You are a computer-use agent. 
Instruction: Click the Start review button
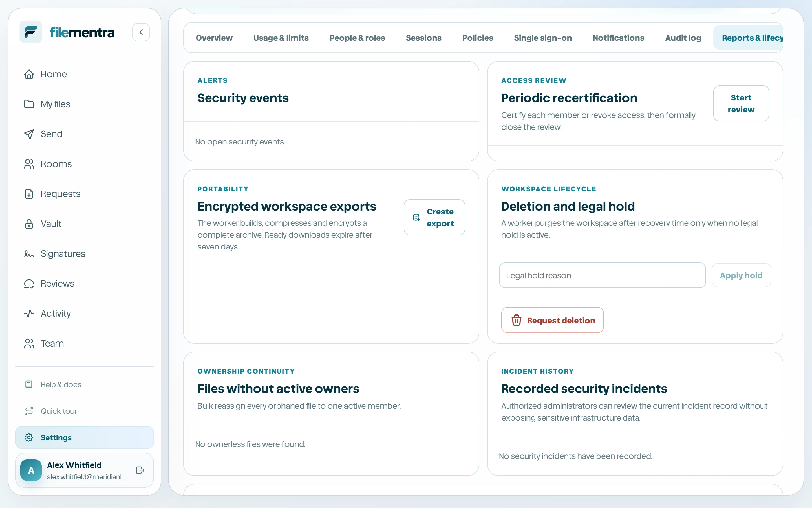741,103
